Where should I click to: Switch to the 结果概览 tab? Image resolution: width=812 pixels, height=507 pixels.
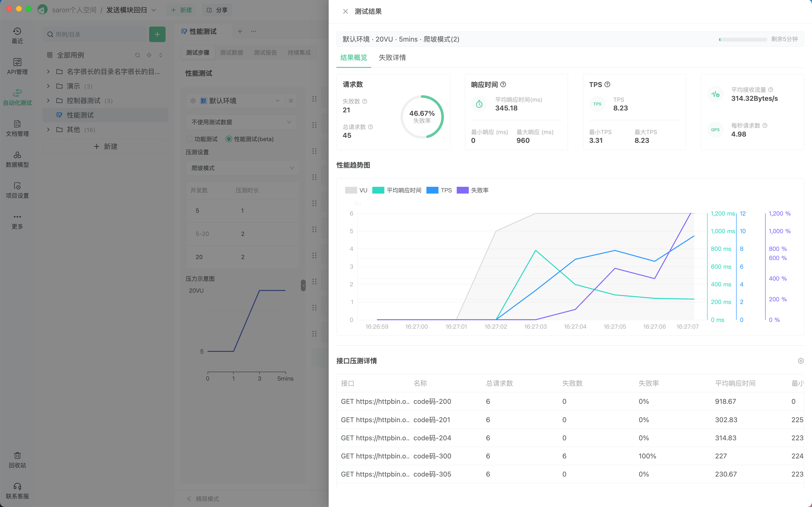pos(353,57)
